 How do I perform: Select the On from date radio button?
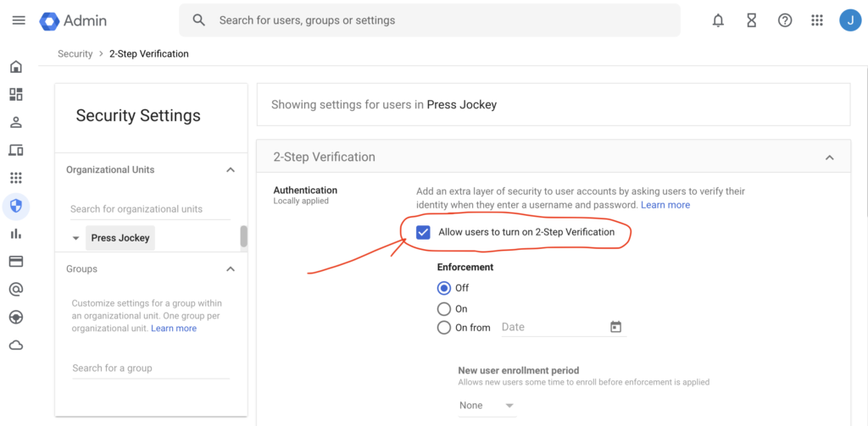(x=444, y=328)
